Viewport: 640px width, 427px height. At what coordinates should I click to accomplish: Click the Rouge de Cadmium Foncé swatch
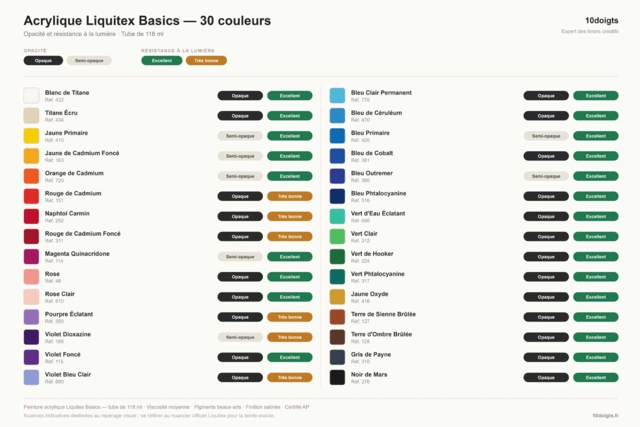click(x=31, y=236)
